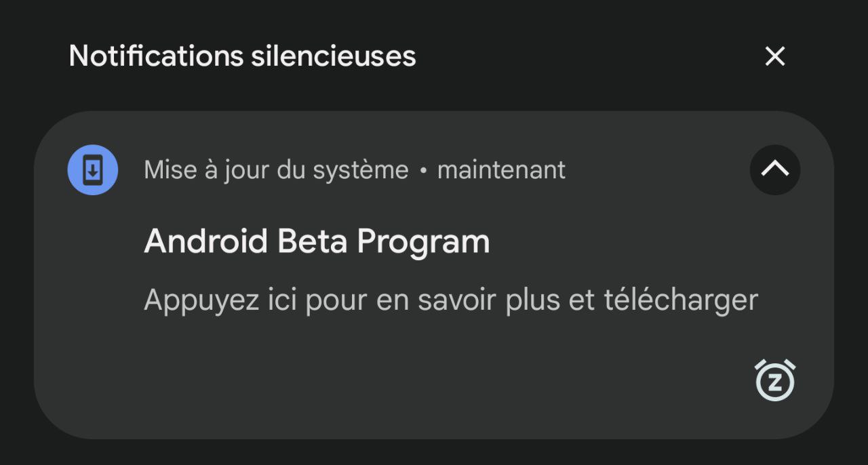Snooze the Android Beta Program notification
868x465 pixels.
point(774,380)
